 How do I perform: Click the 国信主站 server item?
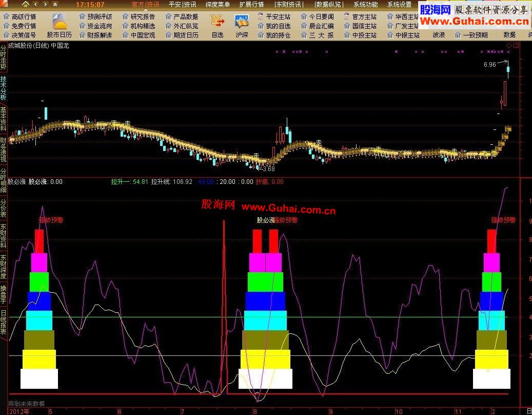pos(360,26)
